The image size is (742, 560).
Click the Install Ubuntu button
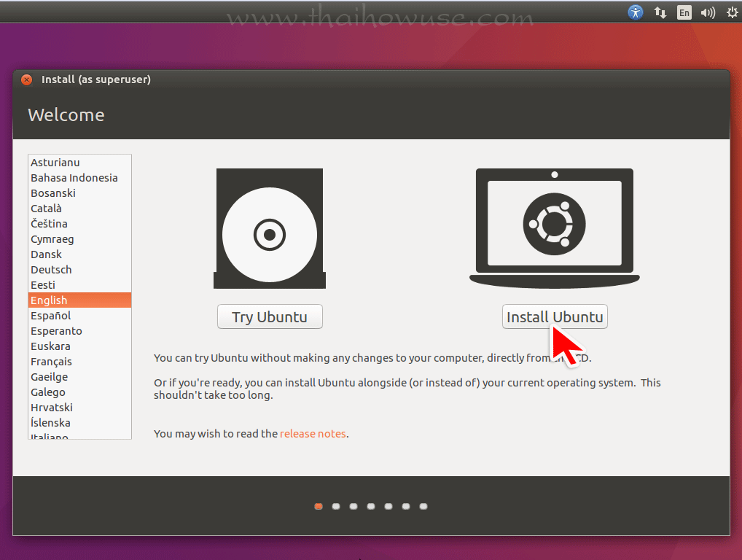(x=555, y=316)
